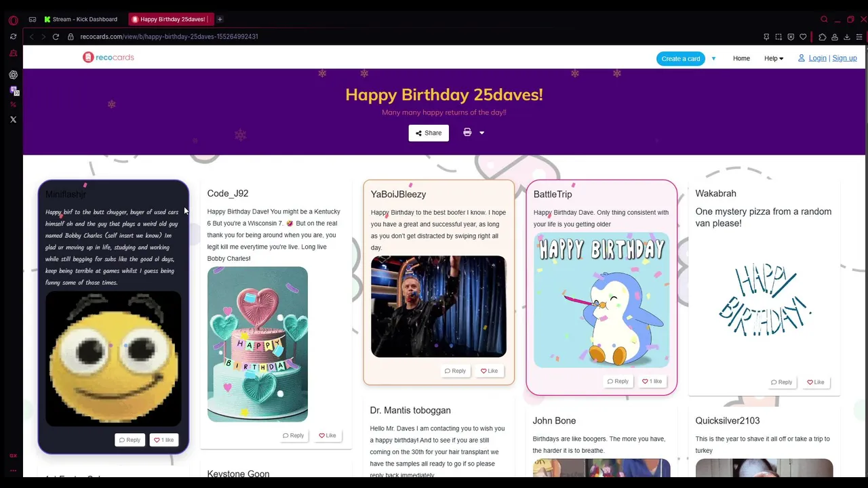This screenshot has width=868, height=488.
Task: Open the browser profile icon
Action: click(x=835, y=37)
